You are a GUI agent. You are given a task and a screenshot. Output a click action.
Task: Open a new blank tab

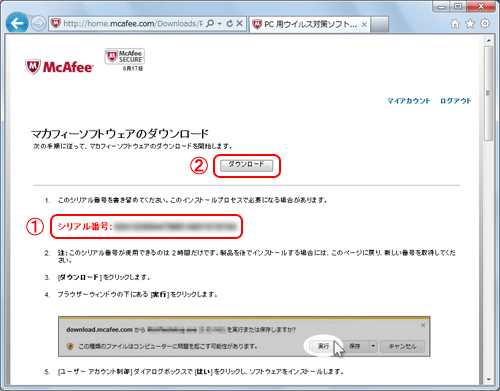click(x=380, y=24)
